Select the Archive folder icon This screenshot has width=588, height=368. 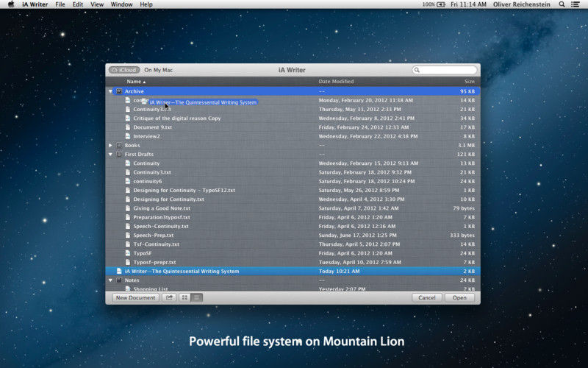(119, 91)
